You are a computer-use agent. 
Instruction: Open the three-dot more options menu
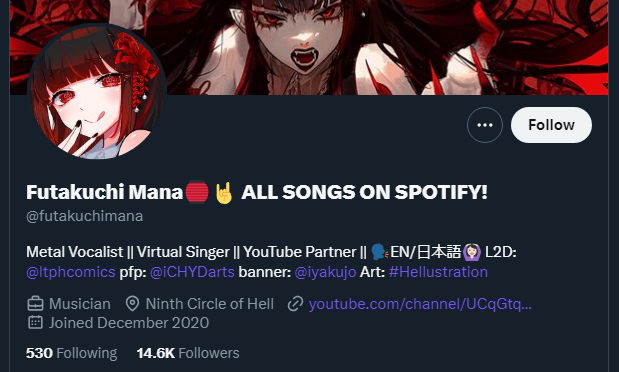(485, 125)
